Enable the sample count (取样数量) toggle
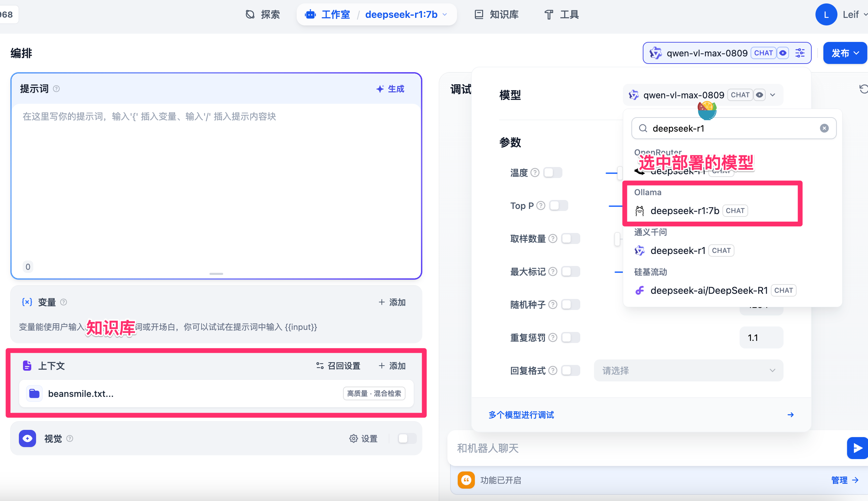Screen dimensions: 868x501 [x=571, y=238]
